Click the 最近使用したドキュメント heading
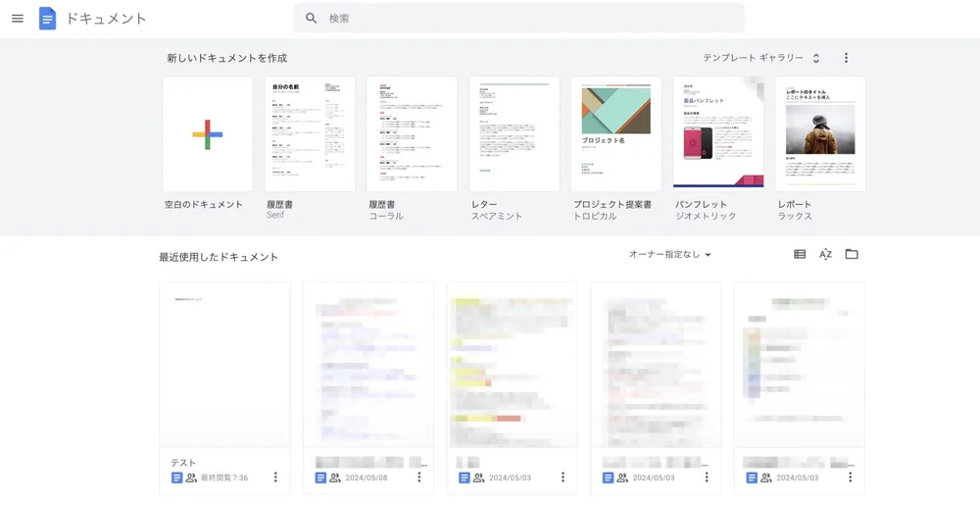Viewport: 980px width, 505px height. coord(219,257)
